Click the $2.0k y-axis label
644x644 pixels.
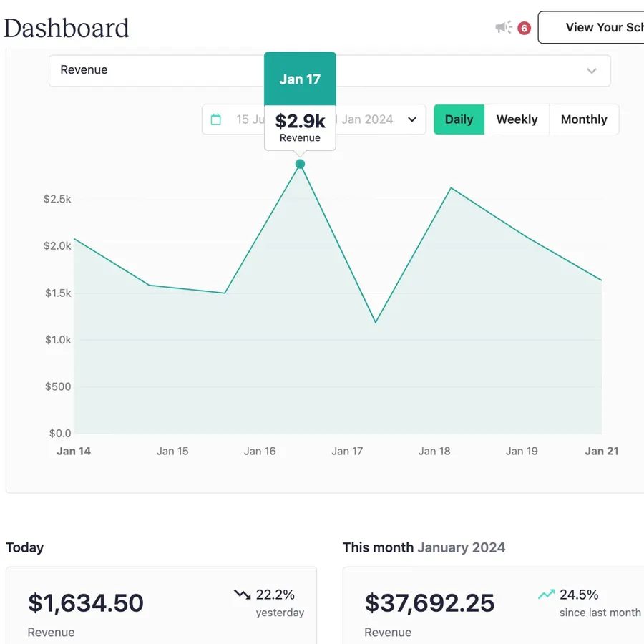(x=57, y=246)
